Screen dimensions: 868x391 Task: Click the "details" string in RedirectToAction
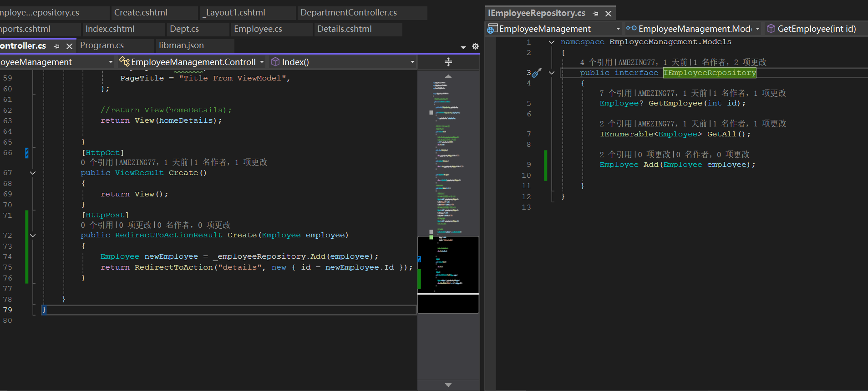pos(240,267)
